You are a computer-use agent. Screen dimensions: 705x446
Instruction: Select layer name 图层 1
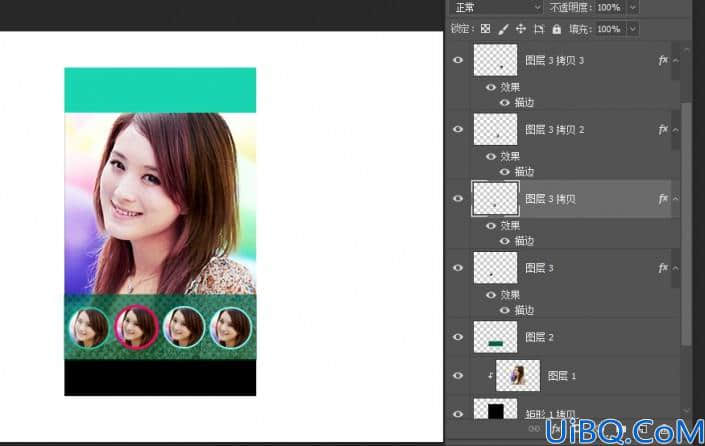562,375
